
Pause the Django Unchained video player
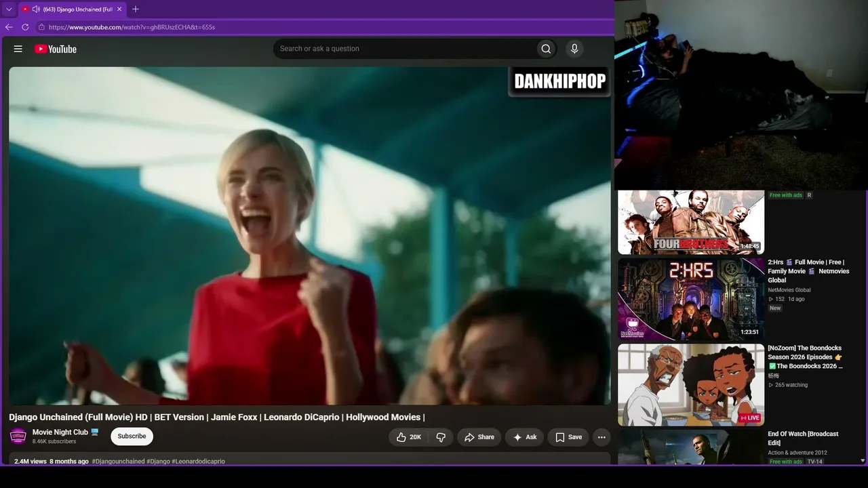point(310,236)
